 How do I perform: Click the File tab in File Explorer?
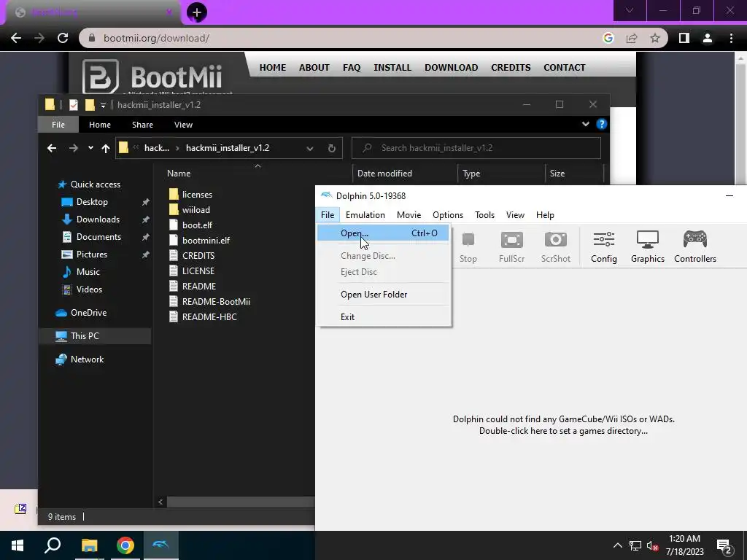click(x=58, y=124)
